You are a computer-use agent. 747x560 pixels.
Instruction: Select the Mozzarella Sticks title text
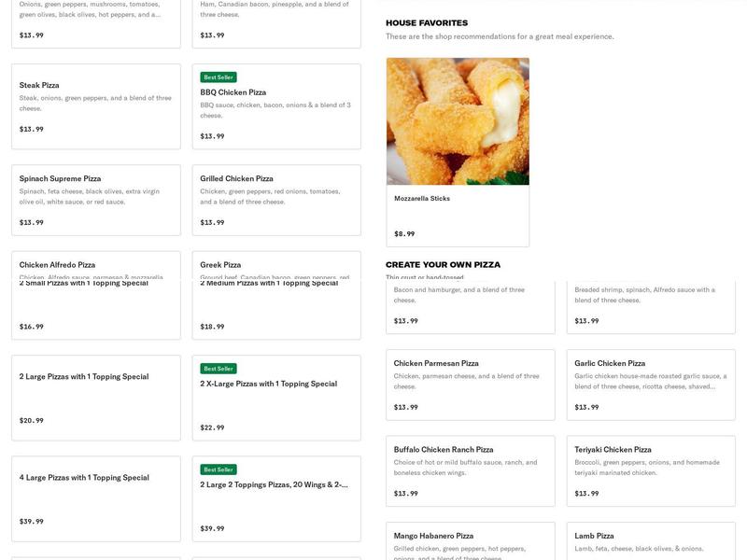(x=422, y=199)
